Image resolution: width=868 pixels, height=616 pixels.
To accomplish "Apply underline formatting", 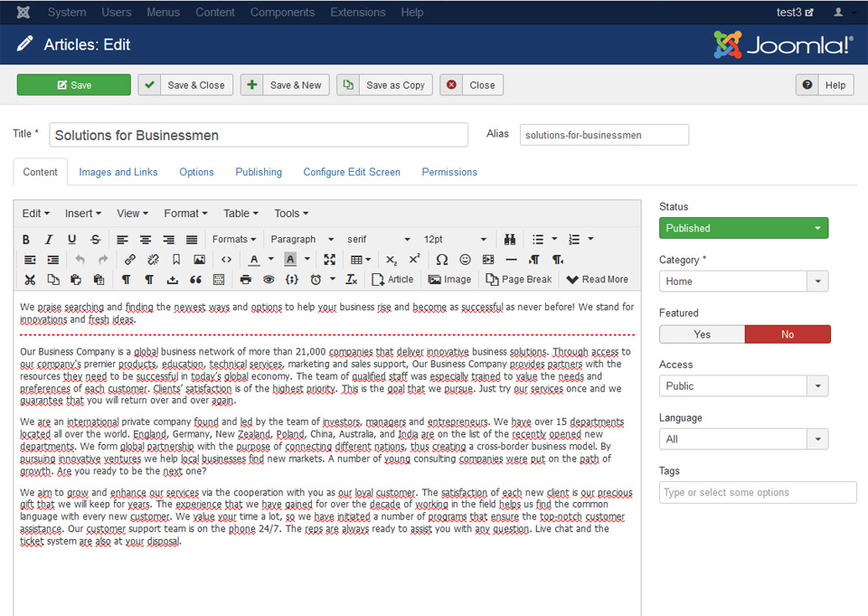I will click(72, 240).
